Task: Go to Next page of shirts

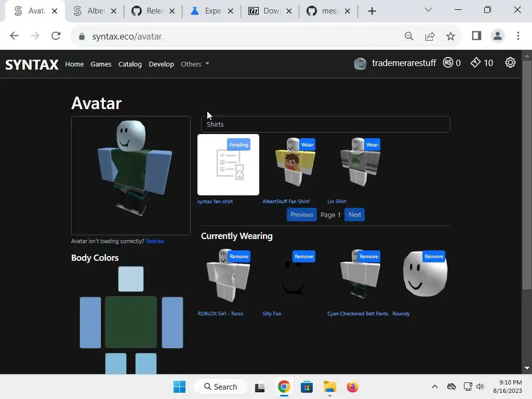Action: click(x=354, y=215)
